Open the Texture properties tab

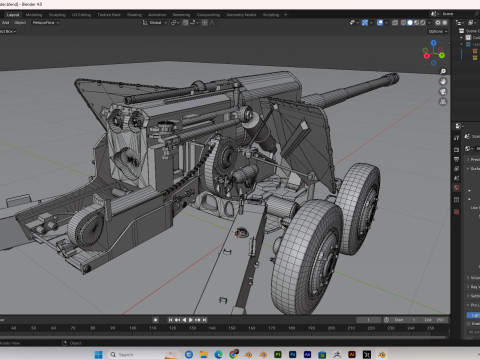[x=457, y=212]
